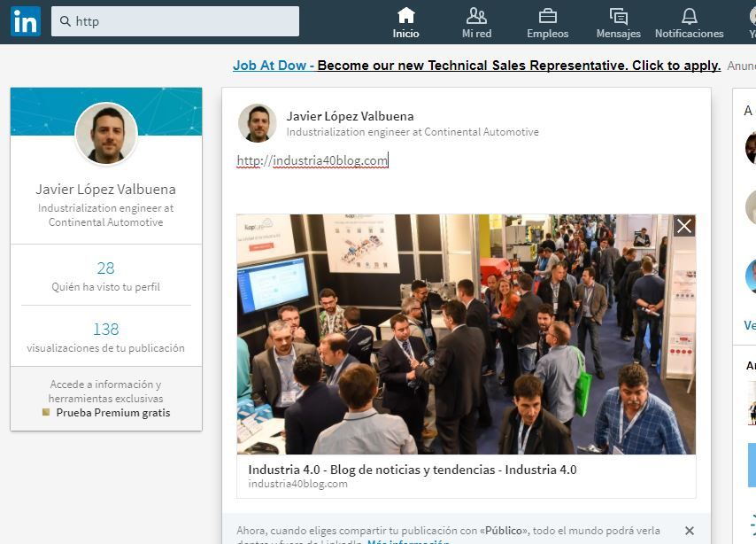Open the Mi red network tab
Viewport: 756px width, 544px height.
coord(476,23)
